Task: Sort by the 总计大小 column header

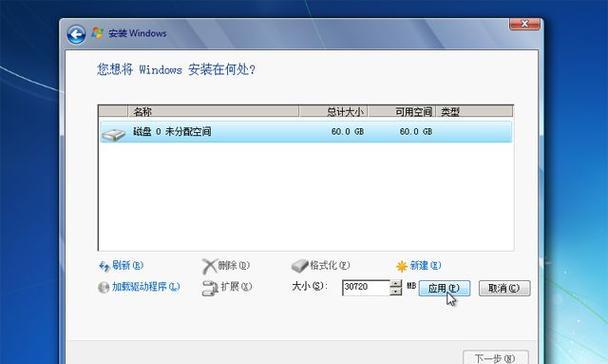Action: [333, 112]
